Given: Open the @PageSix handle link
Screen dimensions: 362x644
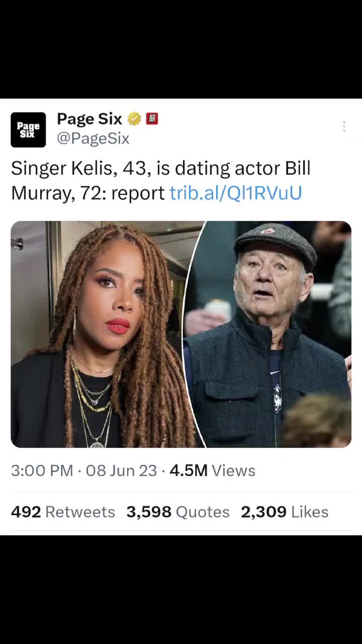Looking at the screenshot, I should pos(93,138).
